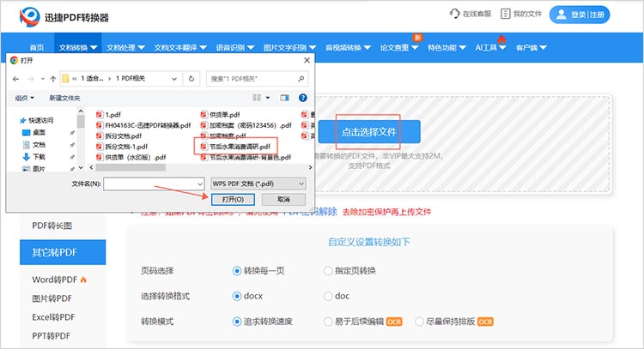Open 特色功能 nav menu
This screenshot has width=644, height=349.
coord(447,47)
